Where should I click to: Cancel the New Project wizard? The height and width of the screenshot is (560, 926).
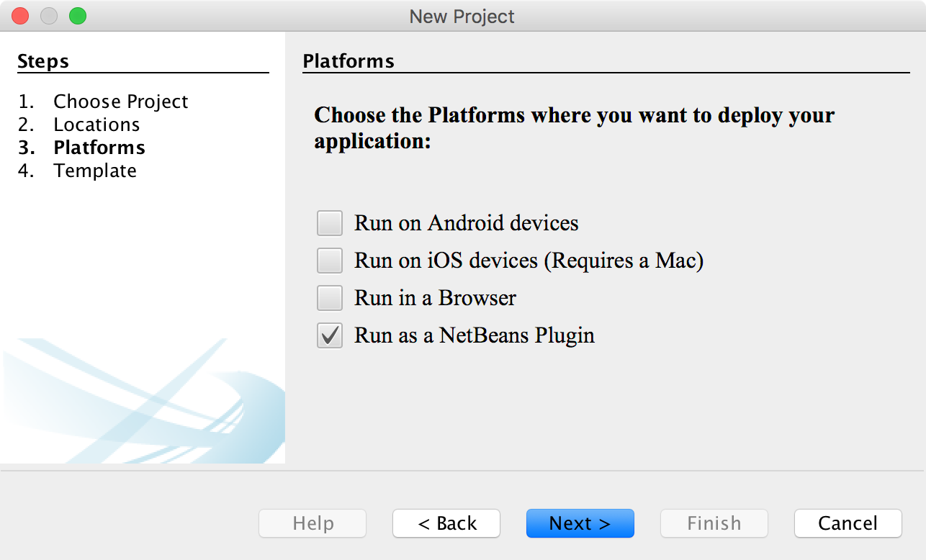pyautogui.click(x=848, y=523)
